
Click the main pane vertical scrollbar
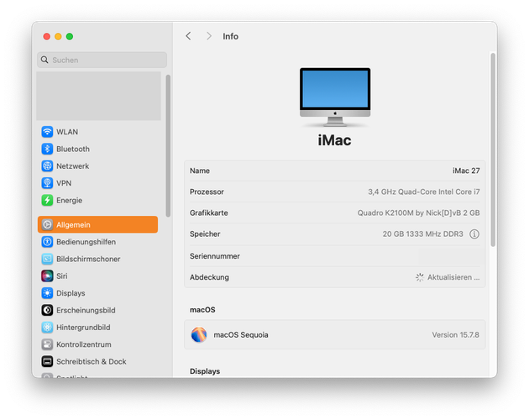coord(493,150)
